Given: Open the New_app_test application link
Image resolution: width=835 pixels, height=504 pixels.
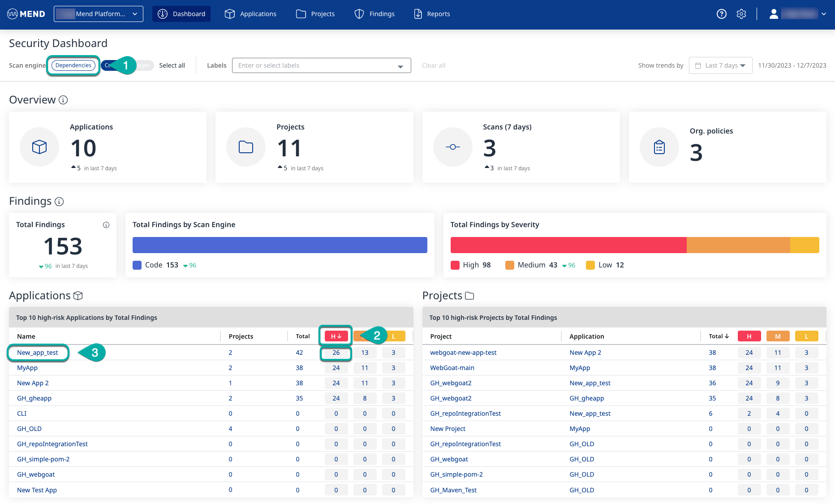Looking at the screenshot, I should tap(38, 353).
